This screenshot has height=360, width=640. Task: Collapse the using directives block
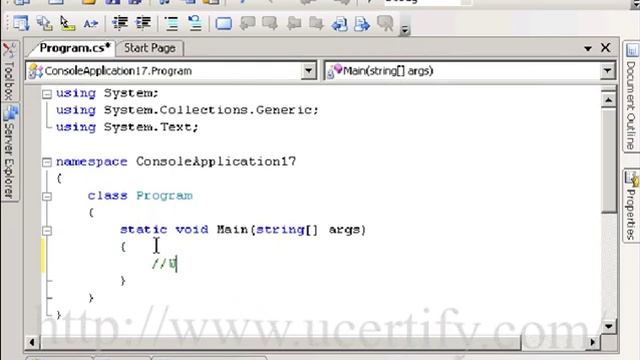click(x=47, y=94)
